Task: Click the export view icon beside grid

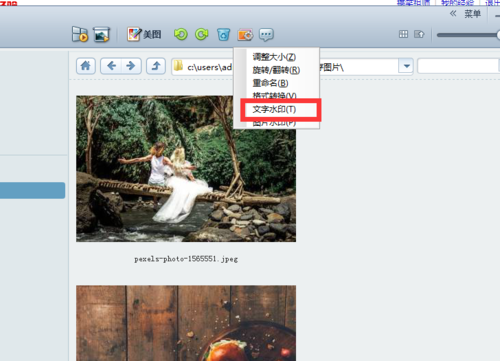Action: (x=419, y=34)
